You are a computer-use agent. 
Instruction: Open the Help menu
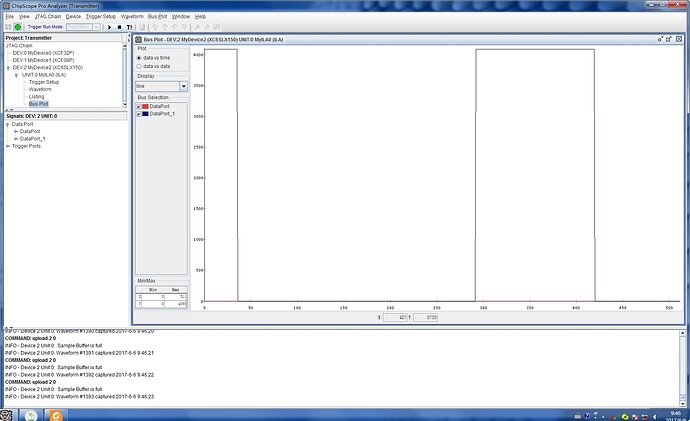tap(200, 16)
